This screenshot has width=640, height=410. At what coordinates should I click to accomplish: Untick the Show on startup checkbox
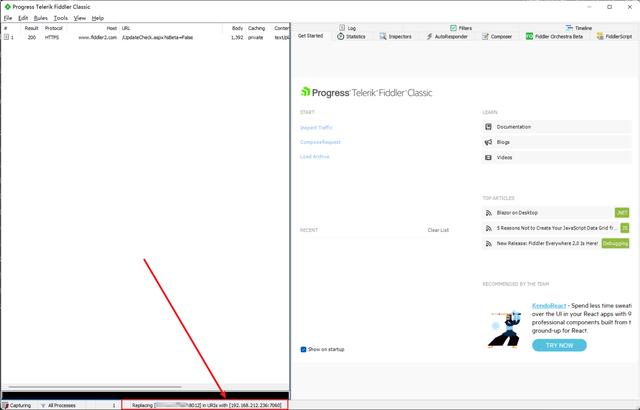(x=304, y=349)
